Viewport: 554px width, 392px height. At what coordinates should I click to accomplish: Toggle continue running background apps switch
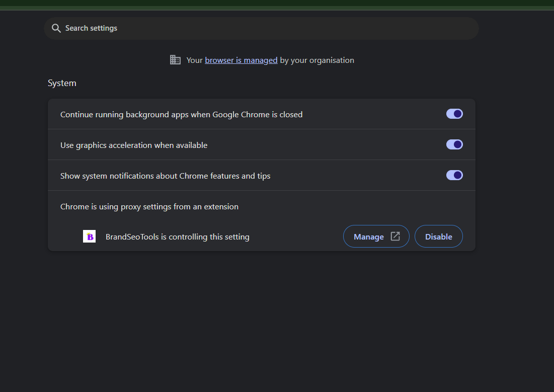pos(454,114)
